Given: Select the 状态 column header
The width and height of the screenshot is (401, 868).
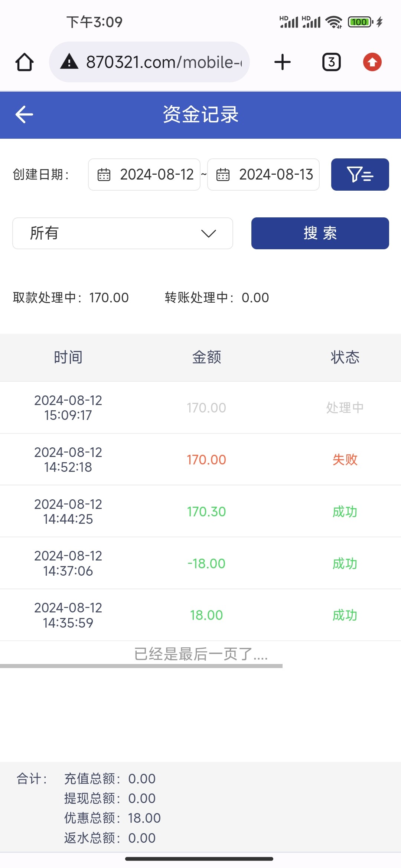Looking at the screenshot, I should pos(345,357).
